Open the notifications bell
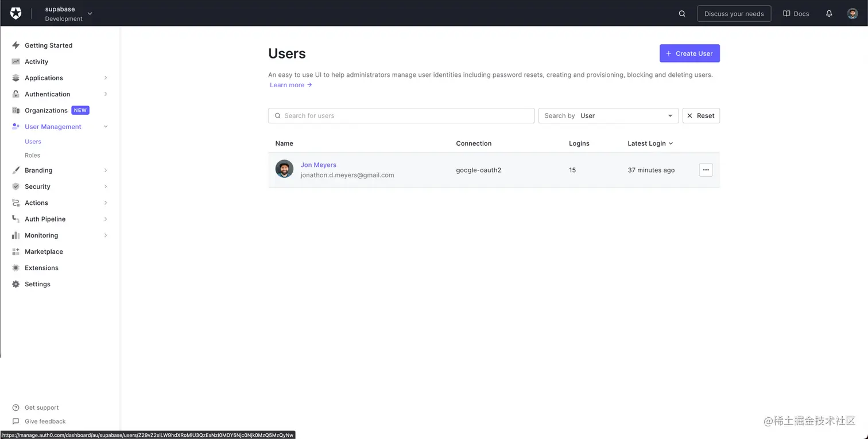This screenshot has height=439, width=868. tap(829, 13)
